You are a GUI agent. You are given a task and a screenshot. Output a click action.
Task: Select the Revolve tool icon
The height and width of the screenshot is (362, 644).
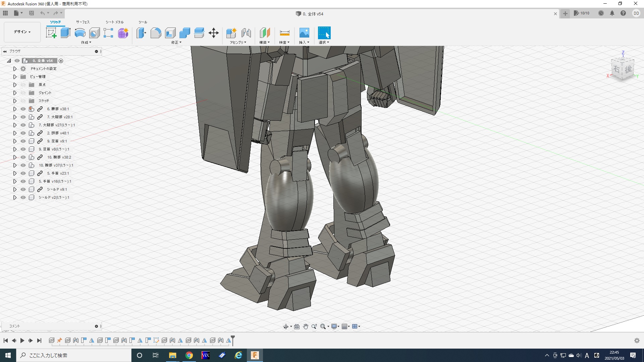[80, 33]
